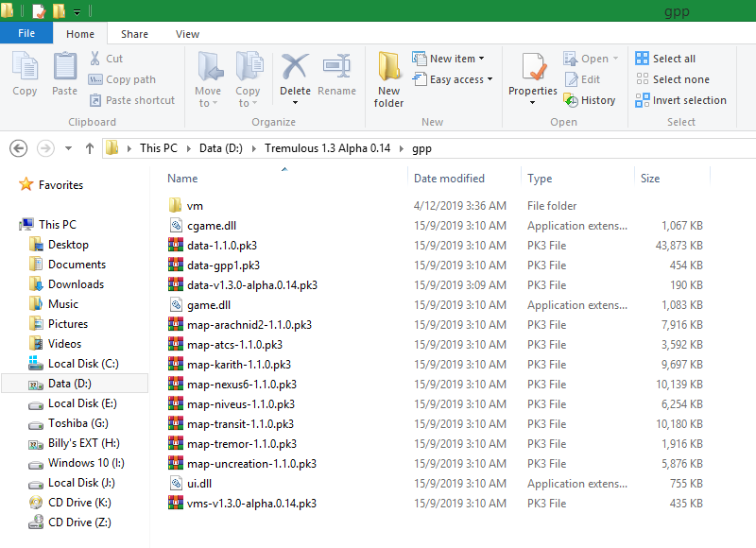Image resolution: width=756 pixels, height=548 pixels.
Task: Click the Up arrow navigation icon
Action: 90,148
